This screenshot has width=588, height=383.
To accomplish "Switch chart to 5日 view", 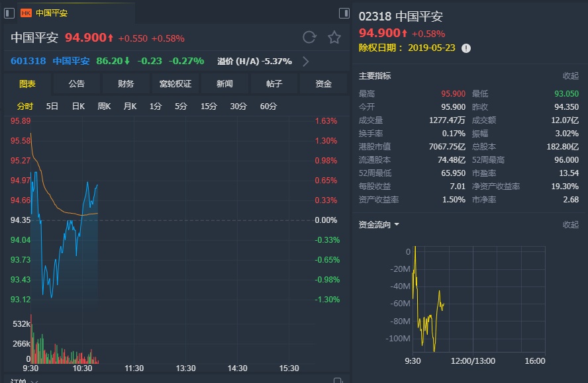I will point(52,106).
